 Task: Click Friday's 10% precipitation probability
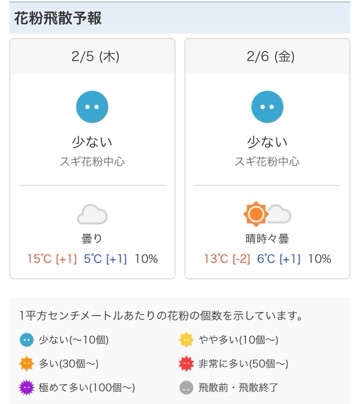(x=319, y=259)
